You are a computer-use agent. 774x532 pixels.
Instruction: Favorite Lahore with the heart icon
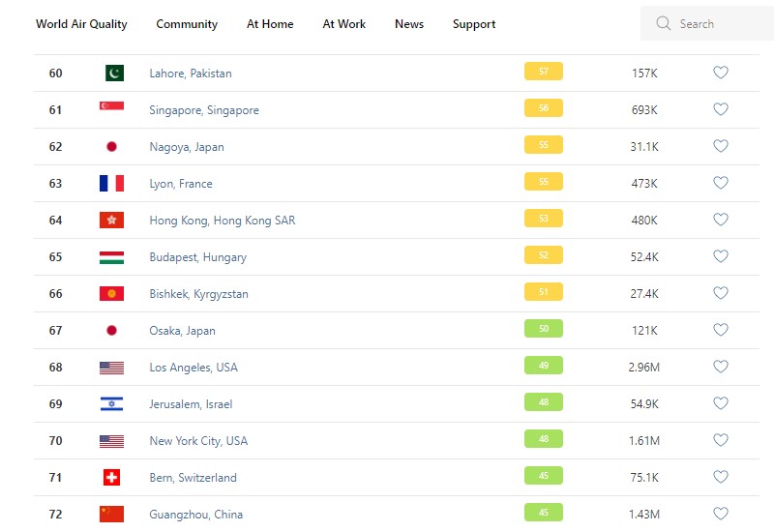click(x=720, y=73)
